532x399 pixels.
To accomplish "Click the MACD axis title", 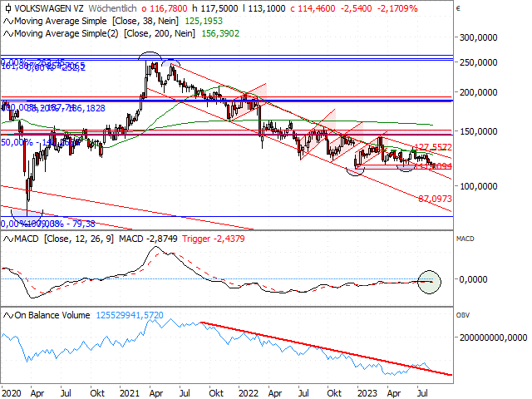I will pyautogui.click(x=465, y=239).
